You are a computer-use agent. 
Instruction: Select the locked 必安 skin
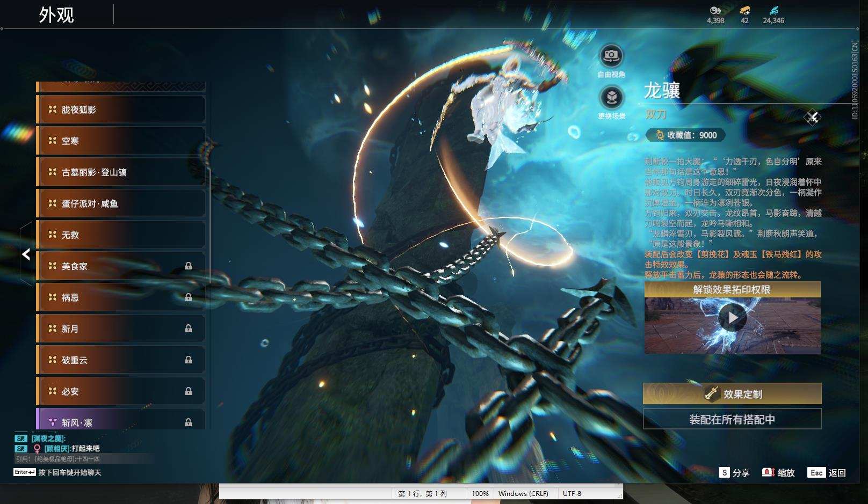(121, 391)
